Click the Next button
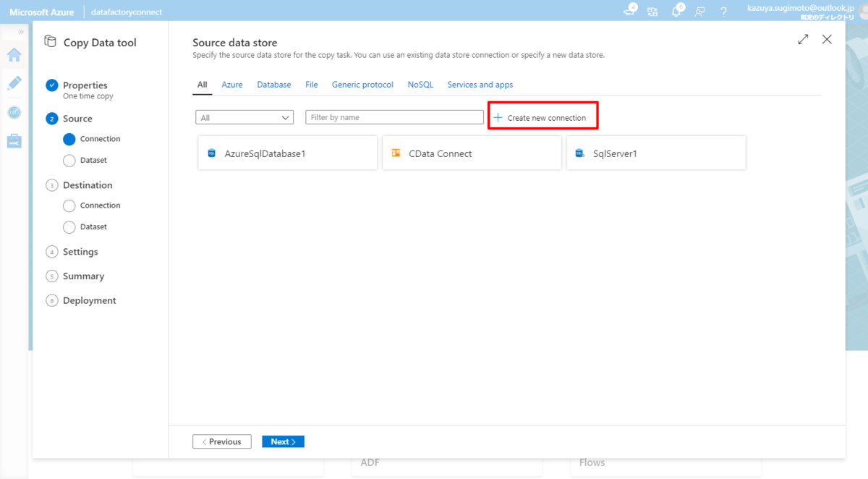This screenshot has height=479, width=868. click(x=283, y=441)
